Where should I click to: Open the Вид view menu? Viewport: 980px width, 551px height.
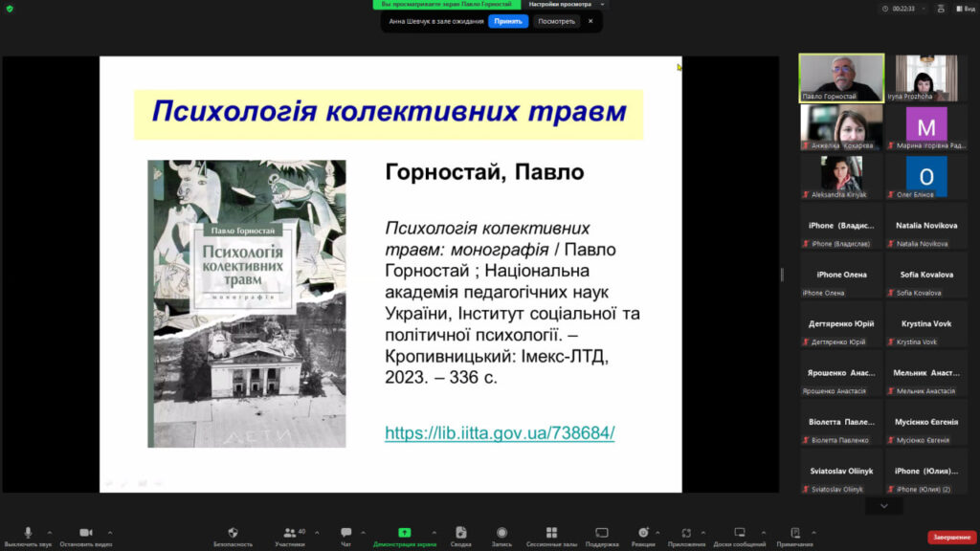pos(964,8)
